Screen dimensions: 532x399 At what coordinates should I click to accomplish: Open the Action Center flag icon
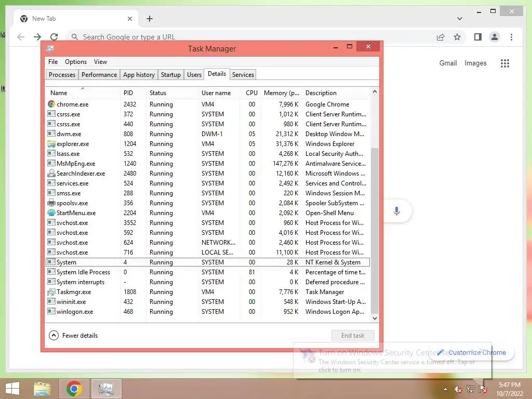(x=483, y=389)
